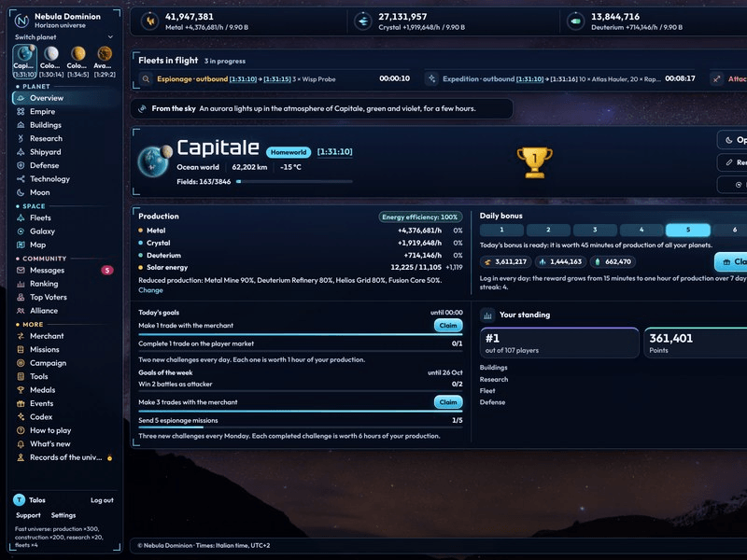Image resolution: width=747 pixels, height=560 pixels.
Task: Open Defense via its shield icon
Action: [21, 165]
